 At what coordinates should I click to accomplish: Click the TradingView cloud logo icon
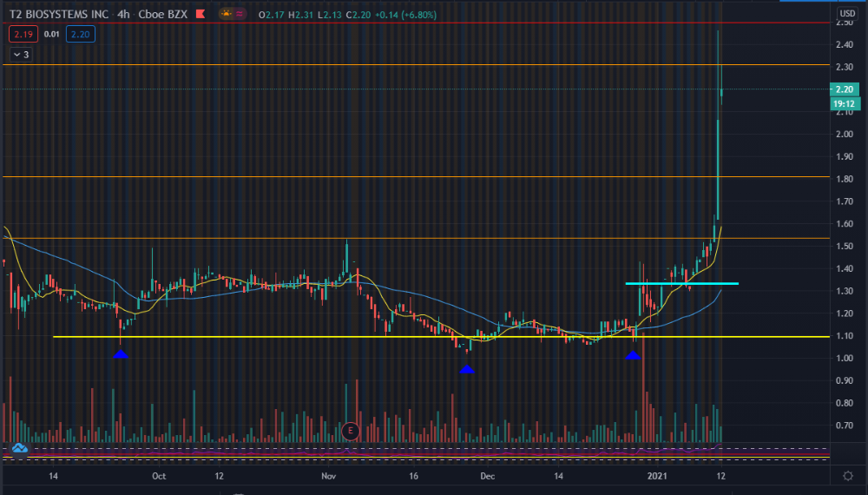pos(19,449)
